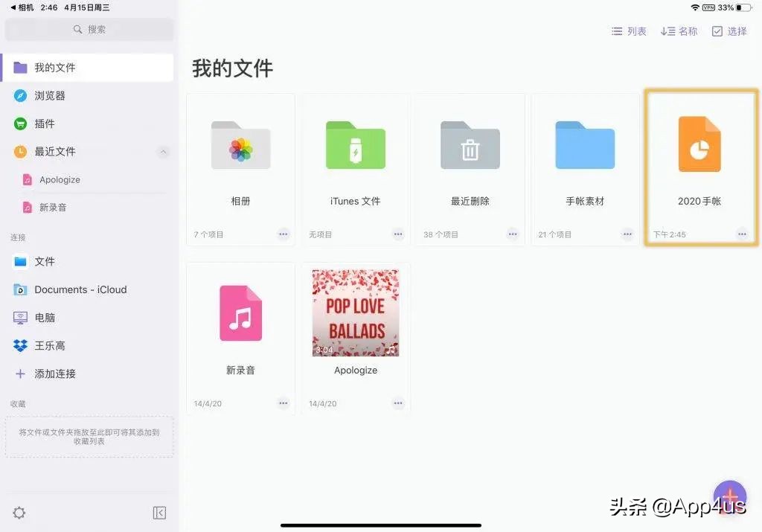Open the ellipsis menu on 相册 folder

[283, 234]
